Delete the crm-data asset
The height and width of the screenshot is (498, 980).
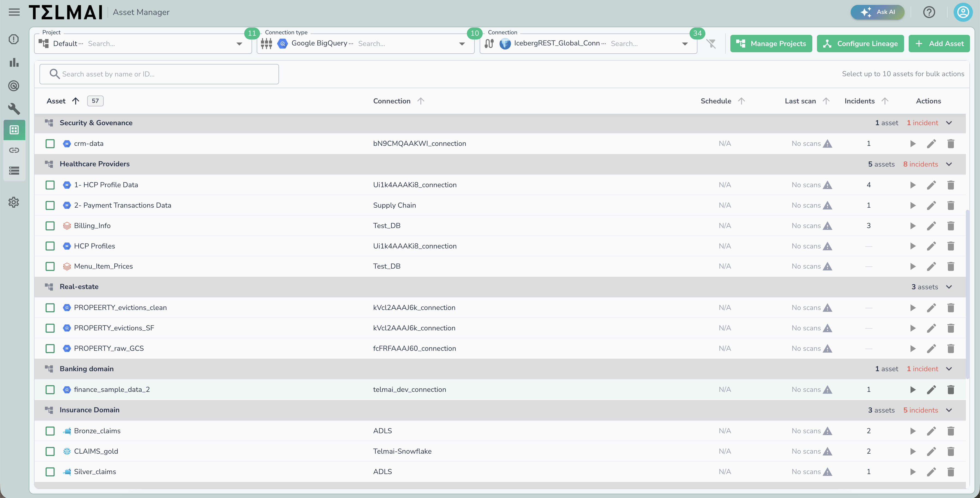950,144
